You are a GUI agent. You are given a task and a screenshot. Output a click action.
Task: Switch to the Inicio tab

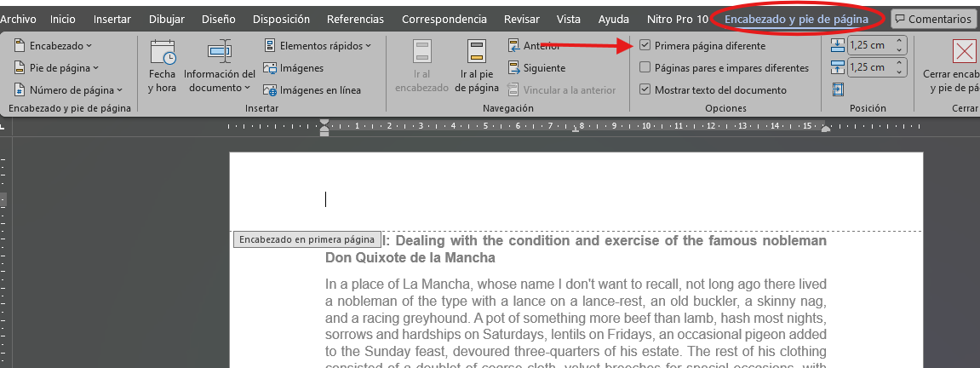pos(63,20)
